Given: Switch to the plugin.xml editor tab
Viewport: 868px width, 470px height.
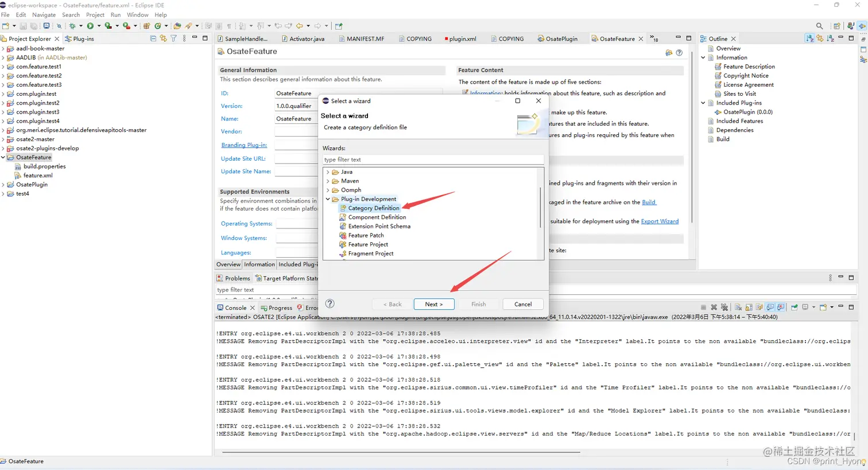Looking at the screenshot, I should coord(460,39).
